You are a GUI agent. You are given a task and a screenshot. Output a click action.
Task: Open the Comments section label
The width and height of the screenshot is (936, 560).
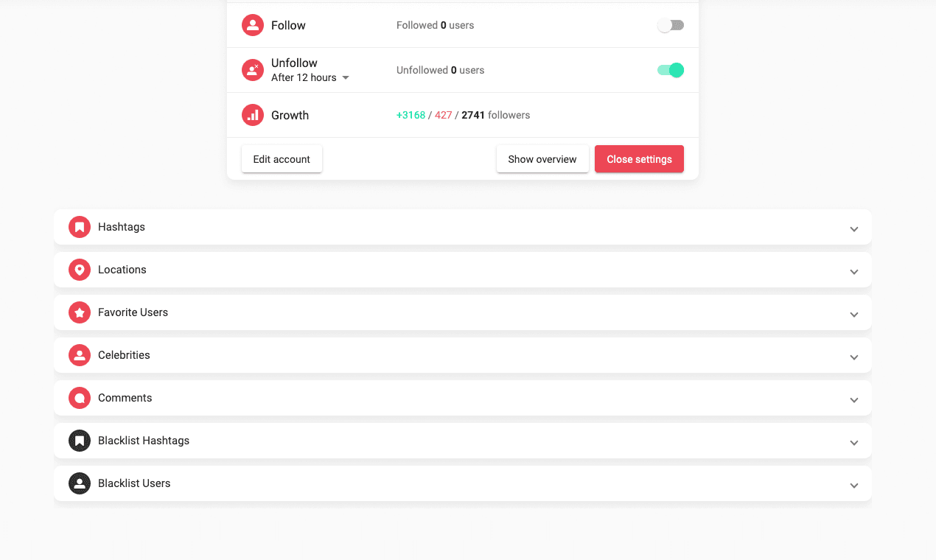coord(125,398)
